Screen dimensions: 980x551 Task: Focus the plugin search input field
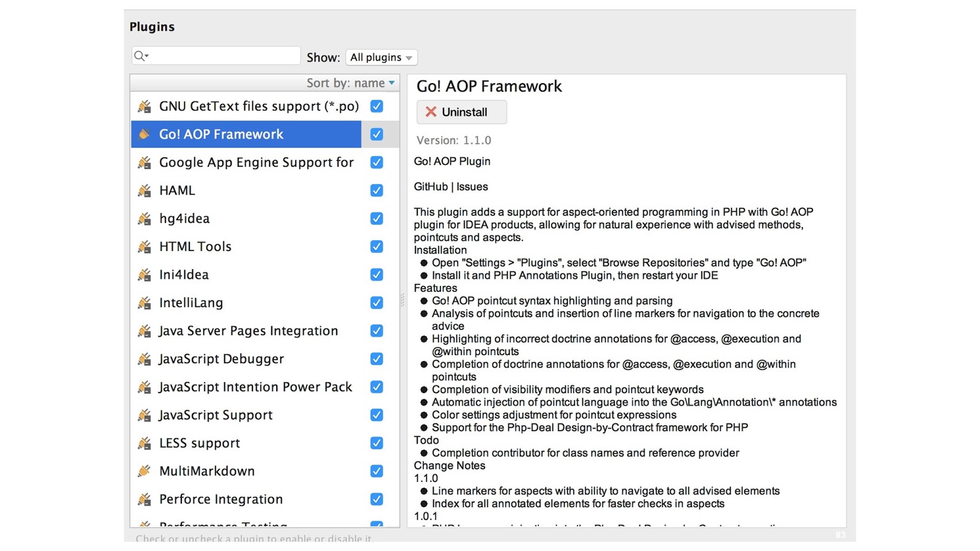tap(216, 56)
